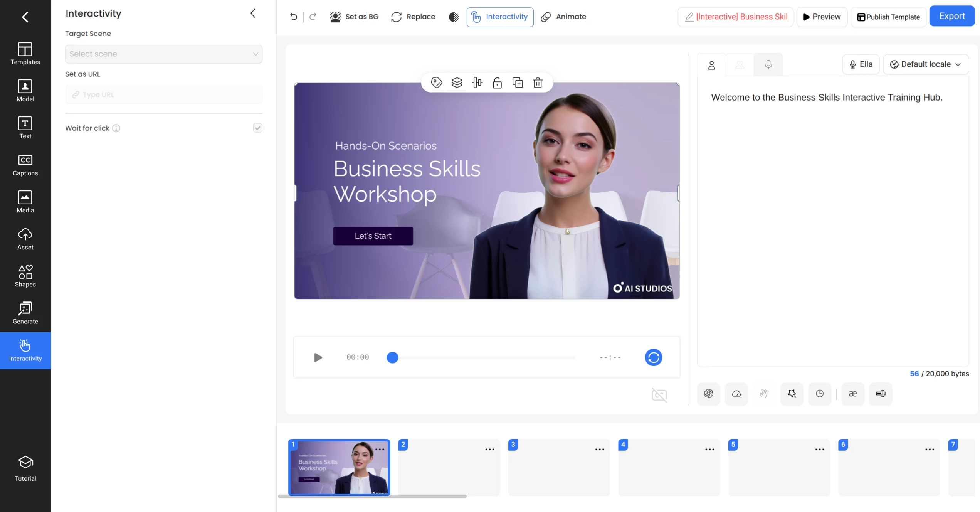Image resolution: width=980 pixels, height=512 pixels.
Task: Open the Captions panel
Action: pos(25,165)
